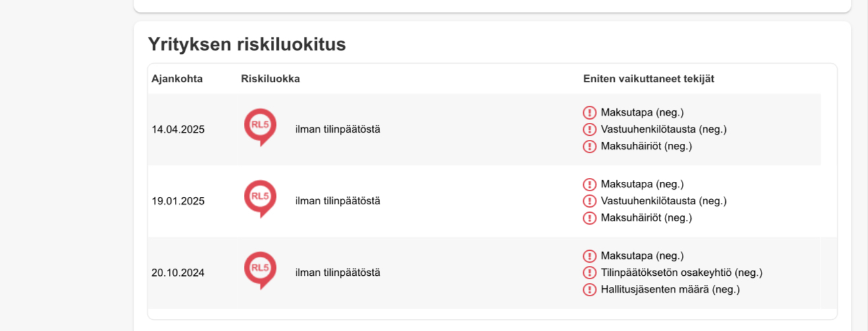Click Maksutapa warning icon in 14.04.2025 row
This screenshot has height=331, width=868.
coord(590,112)
